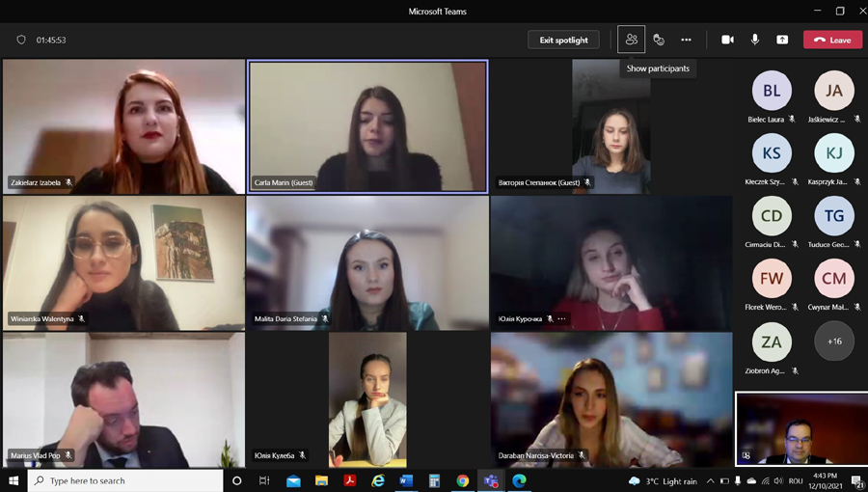Screen dimensions: 868x492
Task: Click the OneDrive cloud tray icon
Action: tap(751, 481)
